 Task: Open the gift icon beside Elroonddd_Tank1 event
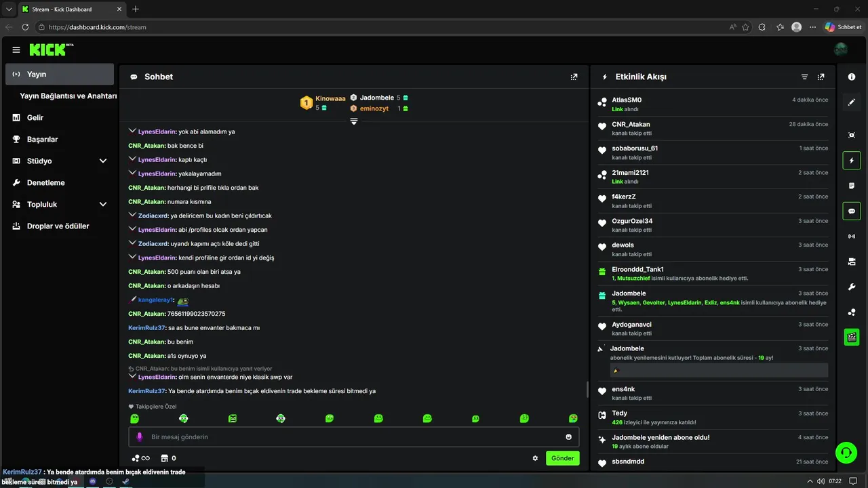pyautogui.click(x=601, y=272)
